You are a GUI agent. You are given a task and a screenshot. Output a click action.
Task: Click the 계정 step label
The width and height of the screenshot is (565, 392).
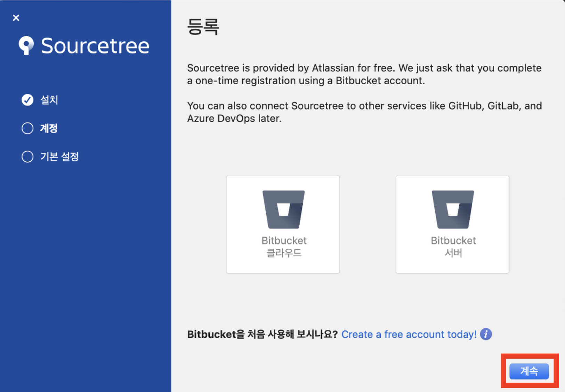point(49,128)
